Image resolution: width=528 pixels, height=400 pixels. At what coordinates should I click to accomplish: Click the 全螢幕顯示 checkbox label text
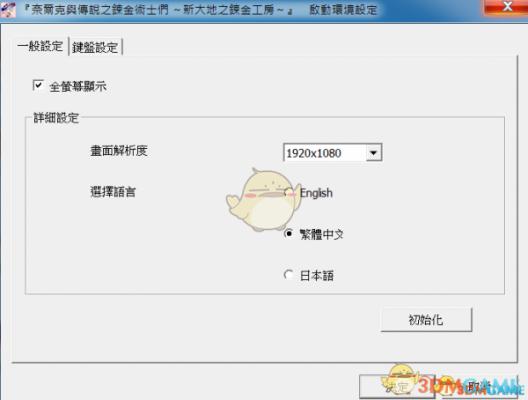point(78,87)
